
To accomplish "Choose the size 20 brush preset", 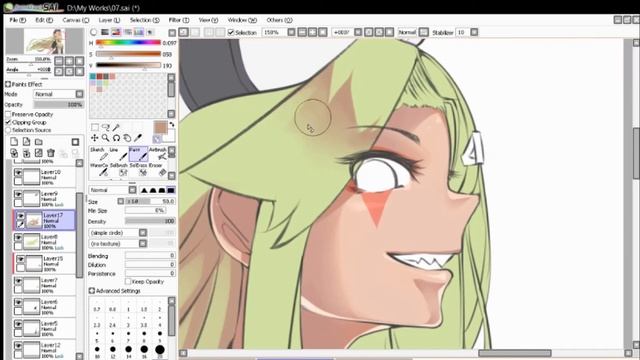I will 160,350.
